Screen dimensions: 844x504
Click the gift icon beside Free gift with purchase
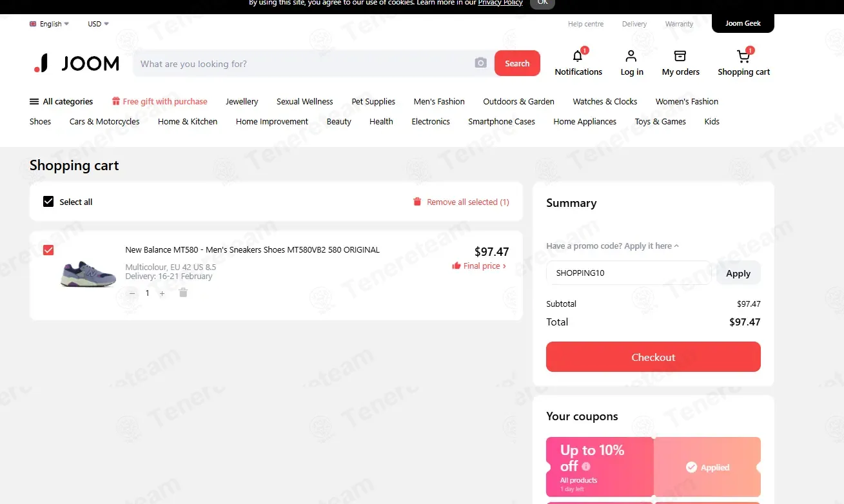pyautogui.click(x=116, y=101)
